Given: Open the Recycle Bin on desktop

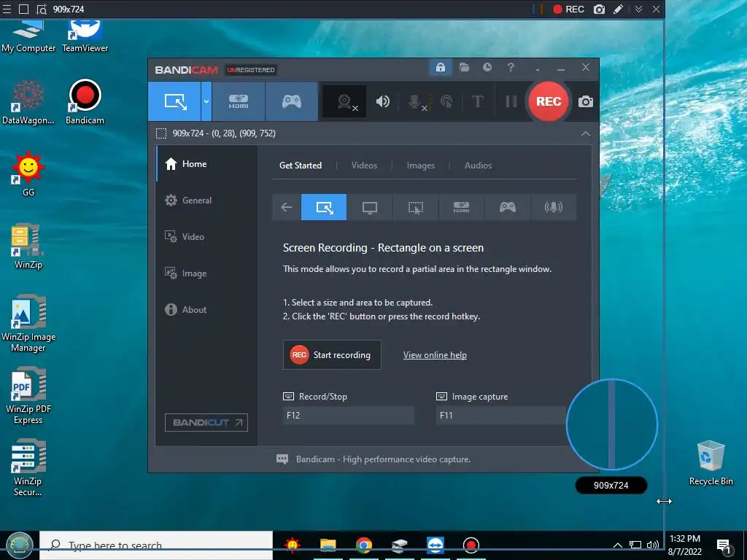Looking at the screenshot, I should pyautogui.click(x=711, y=463).
